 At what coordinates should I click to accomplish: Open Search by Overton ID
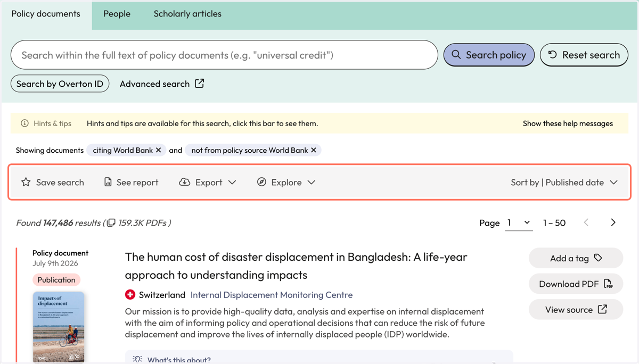[60, 84]
